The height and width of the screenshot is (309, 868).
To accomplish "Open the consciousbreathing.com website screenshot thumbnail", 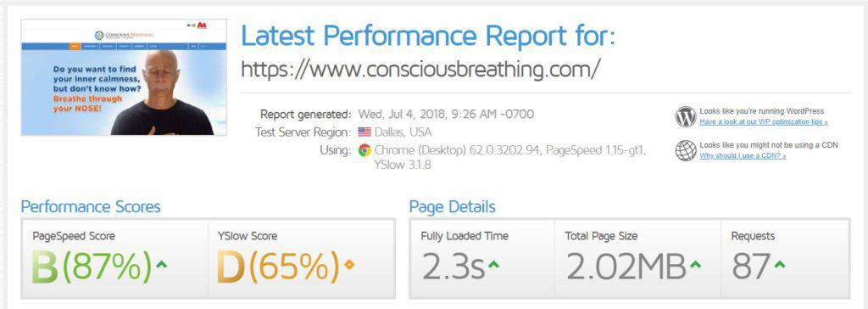I will point(124,77).
